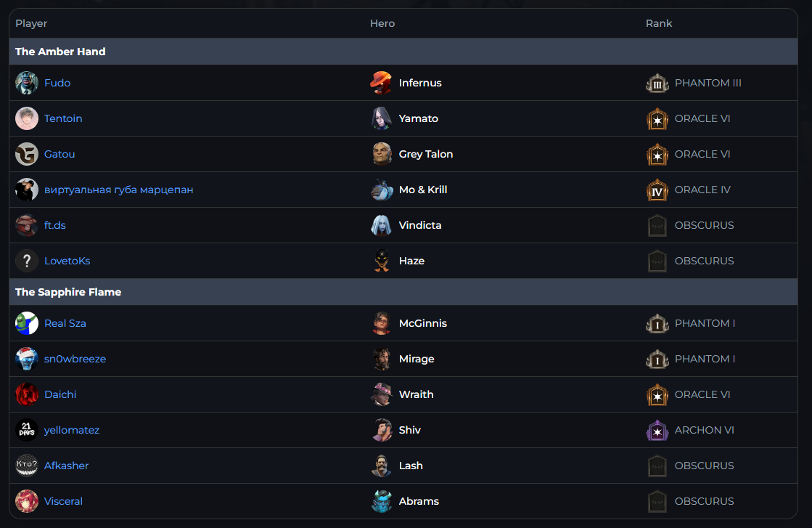Click the McGinnis hero portrait icon
The width and height of the screenshot is (812, 528).
pos(382,323)
